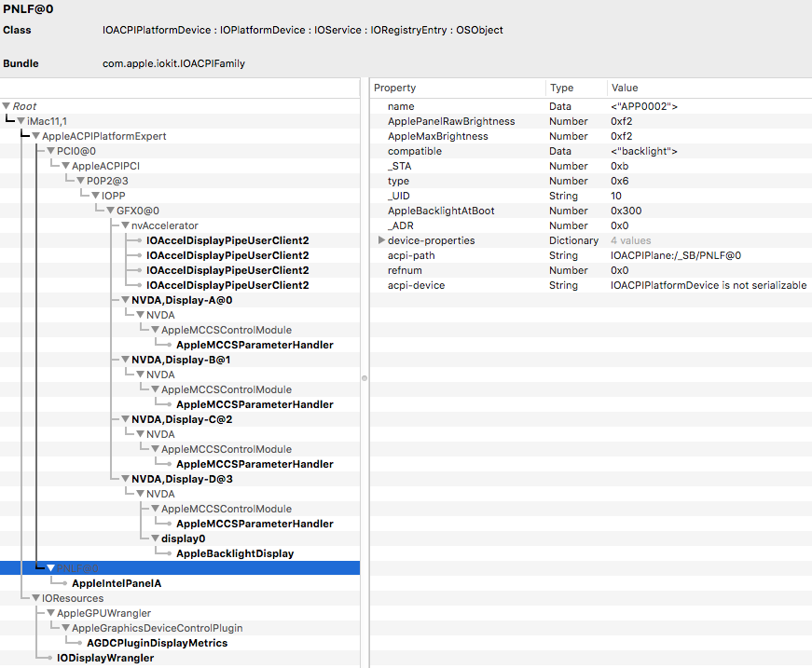Select the display0 tree entry
The width and height of the screenshot is (812, 668).
coord(184,538)
